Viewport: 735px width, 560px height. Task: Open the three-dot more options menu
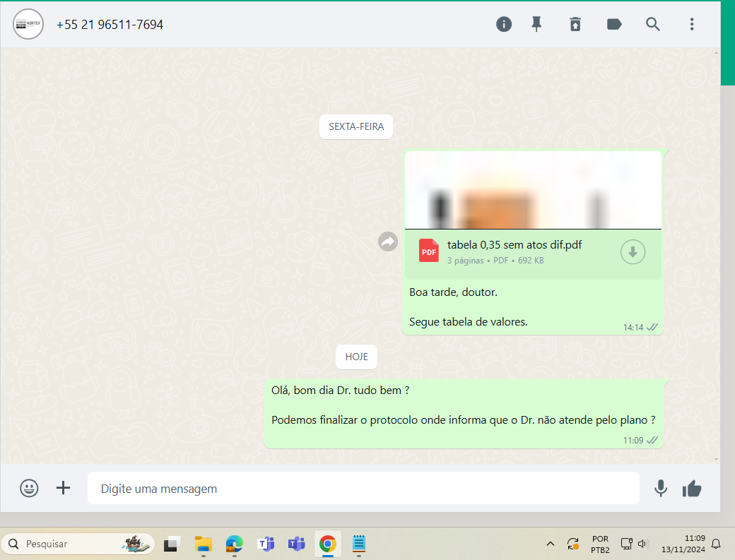tap(692, 25)
